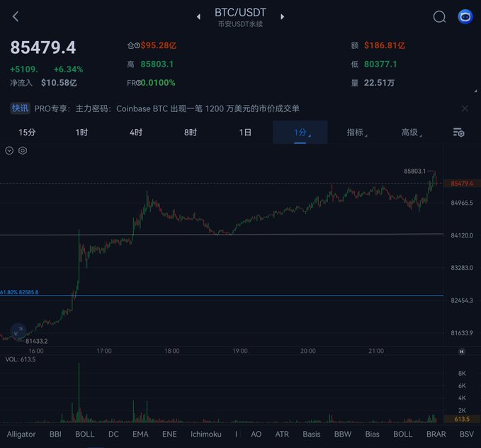
Task: Click the VOL: 613.5 label
Action: point(21,359)
